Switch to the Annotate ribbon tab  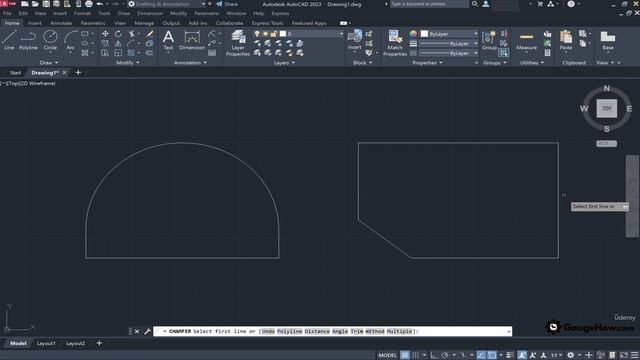click(61, 23)
